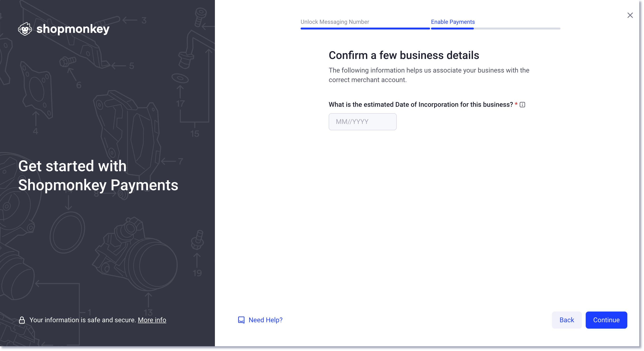Select the Unlock Messaging Number step
644x351 pixels.
(x=335, y=22)
